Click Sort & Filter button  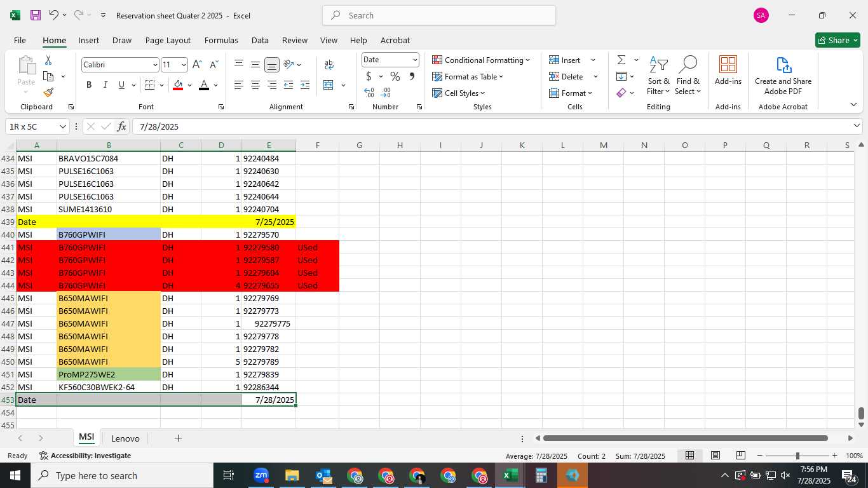pos(658,75)
